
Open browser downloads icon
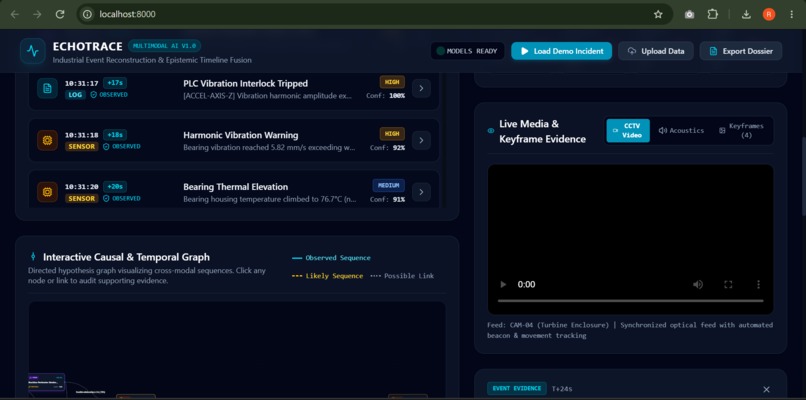(746, 14)
